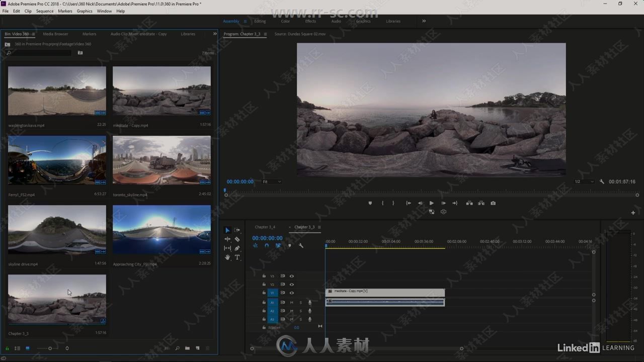Viewport: 644px width, 362px height.
Task: Step back one frame
Action: (420, 203)
